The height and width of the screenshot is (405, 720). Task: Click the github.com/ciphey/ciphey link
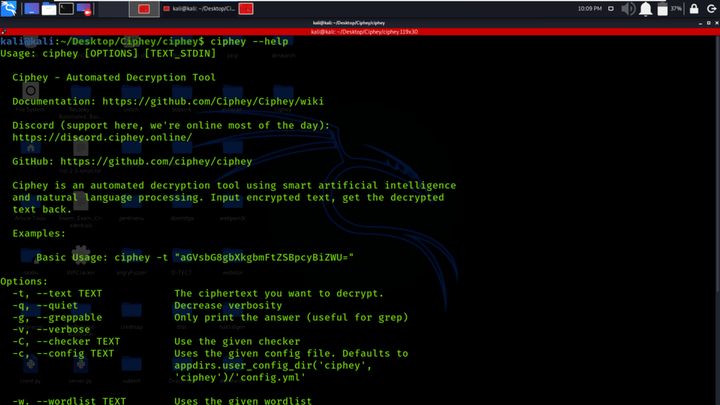(x=156, y=161)
